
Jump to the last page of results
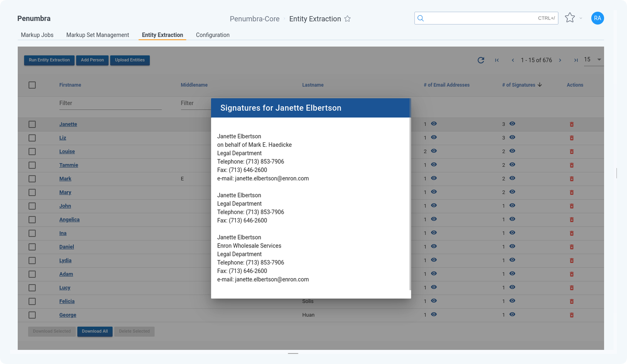click(576, 60)
